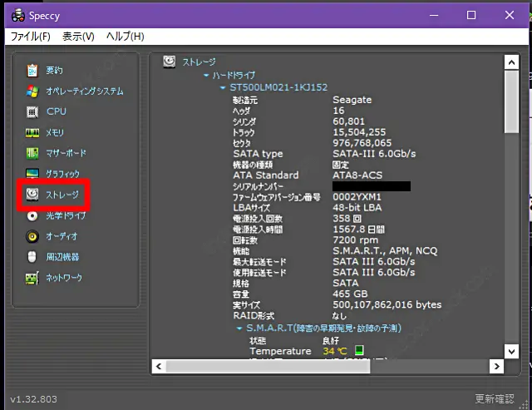Show the メモリ section
This screenshot has width=532, height=410.
point(55,133)
